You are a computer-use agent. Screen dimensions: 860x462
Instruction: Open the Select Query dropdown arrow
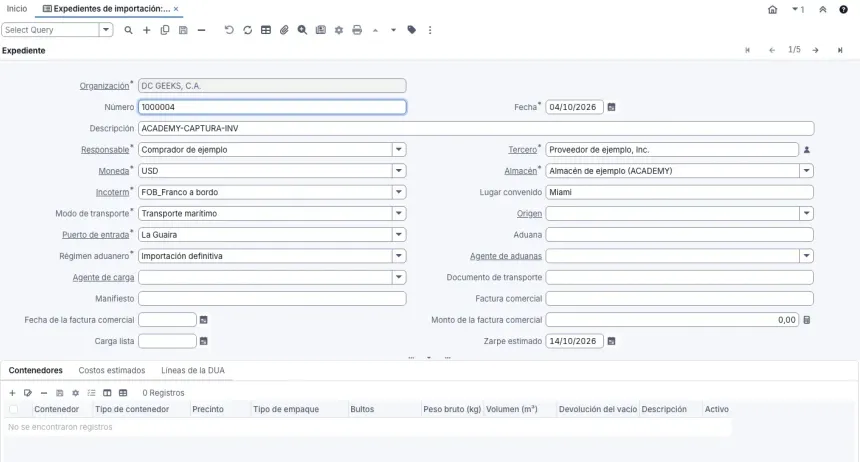point(106,30)
